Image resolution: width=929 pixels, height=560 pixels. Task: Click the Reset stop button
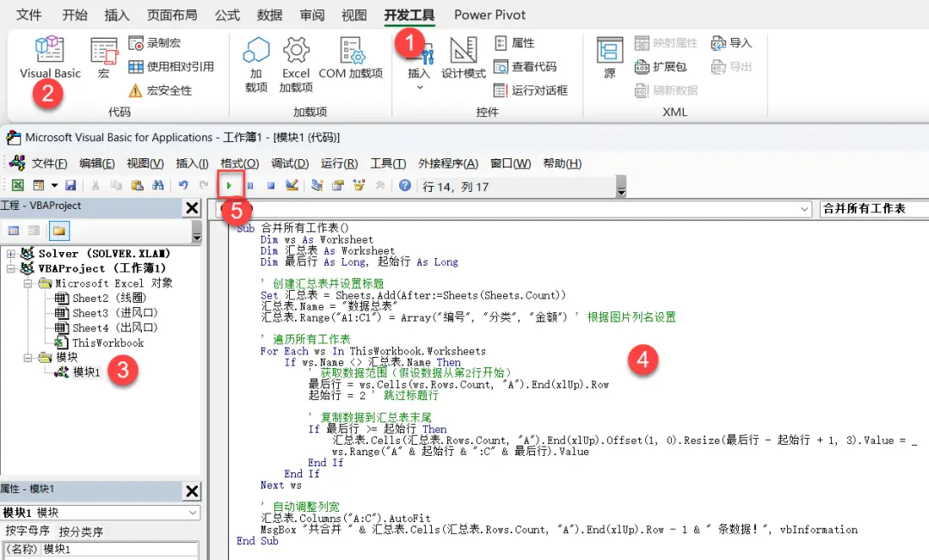pyautogui.click(x=271, y=186)
